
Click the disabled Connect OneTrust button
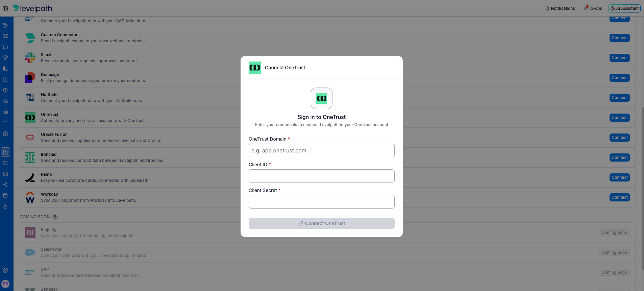click(x=322, y=223)
